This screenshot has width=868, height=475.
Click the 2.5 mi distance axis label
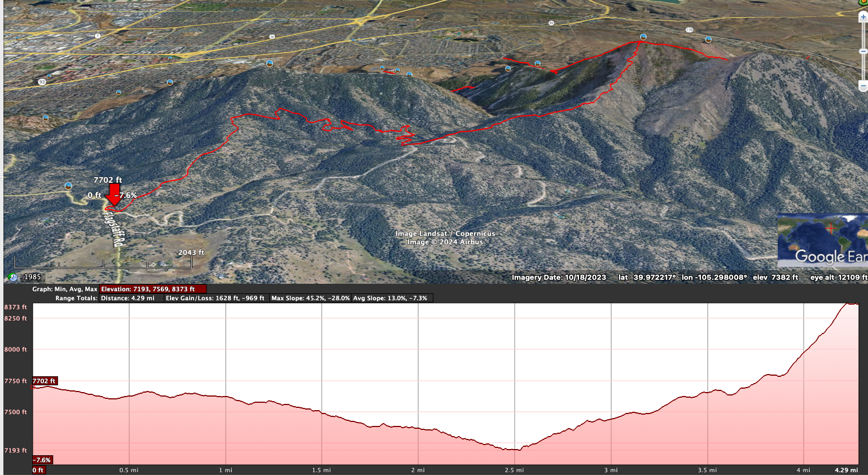tap(514, 470)
